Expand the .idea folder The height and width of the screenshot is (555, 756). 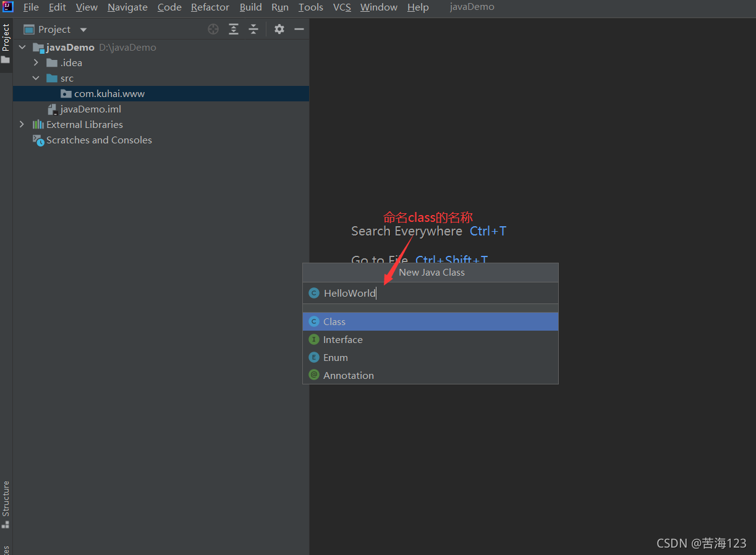tap(36, 63)
